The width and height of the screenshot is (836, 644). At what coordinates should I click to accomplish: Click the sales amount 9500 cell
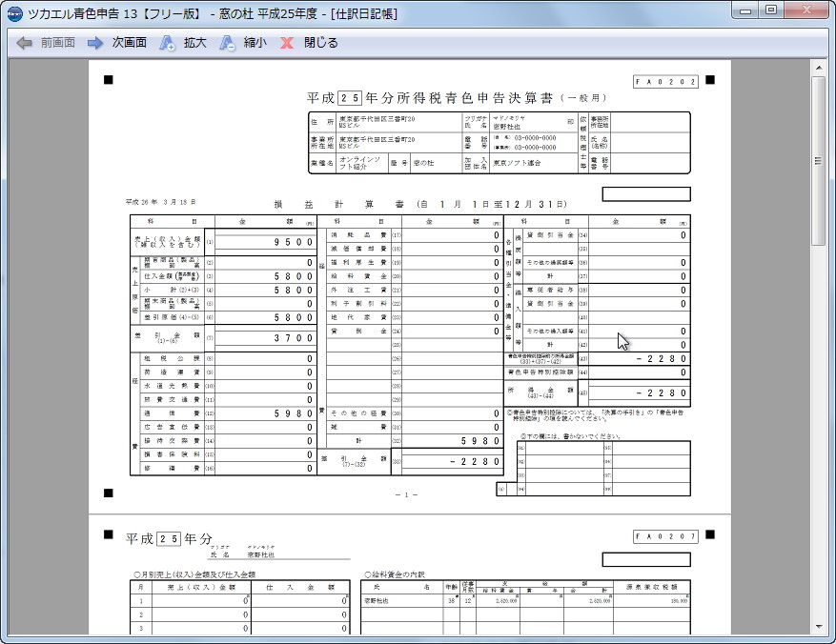pyautogui.click(x=265, y=242)
